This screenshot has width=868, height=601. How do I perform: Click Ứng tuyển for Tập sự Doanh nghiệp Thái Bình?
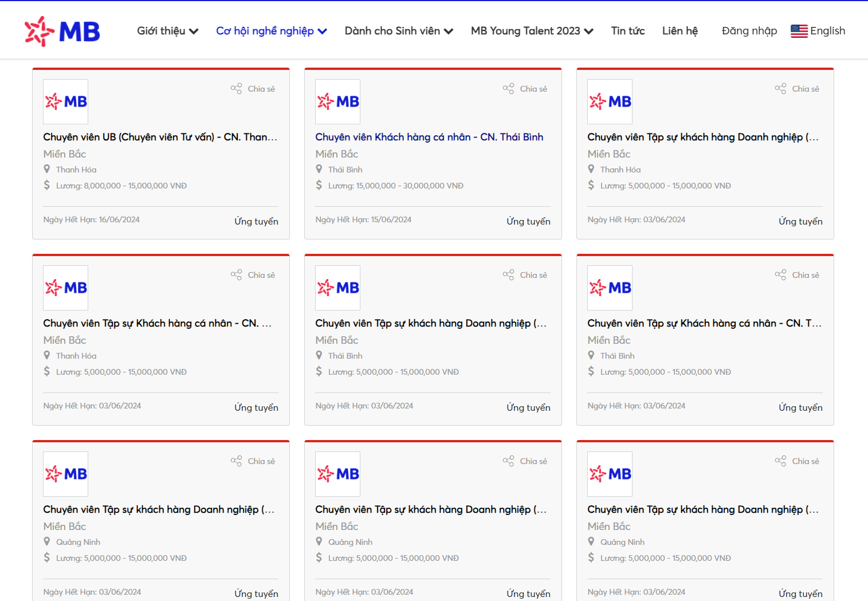(x=528, y=407)
